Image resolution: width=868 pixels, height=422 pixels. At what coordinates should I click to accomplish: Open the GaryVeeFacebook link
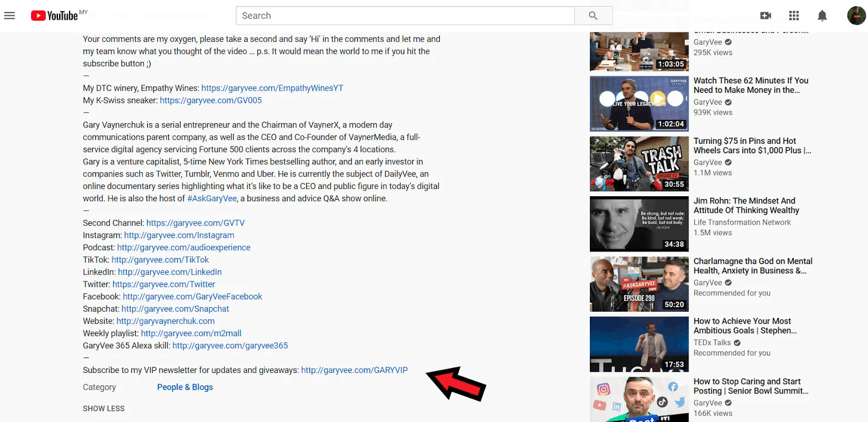pyautogui.click(x=192, y=297)
